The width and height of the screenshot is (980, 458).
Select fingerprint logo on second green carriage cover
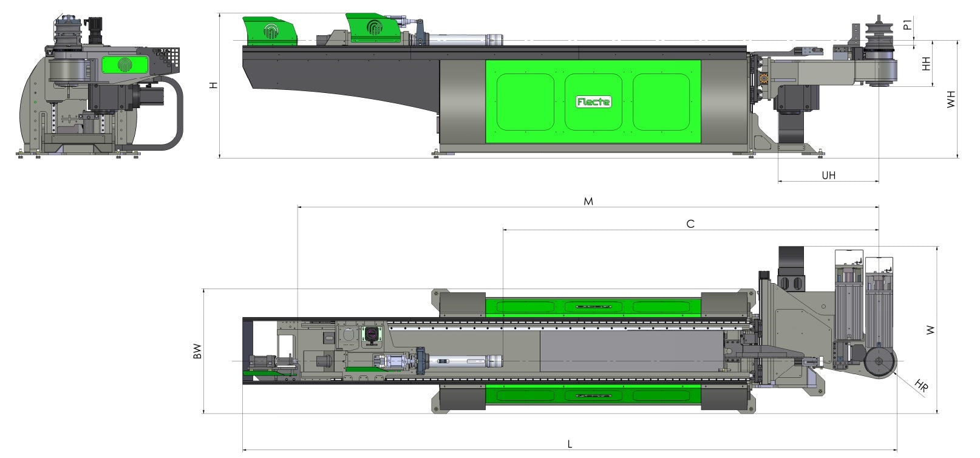coord(373,28)
